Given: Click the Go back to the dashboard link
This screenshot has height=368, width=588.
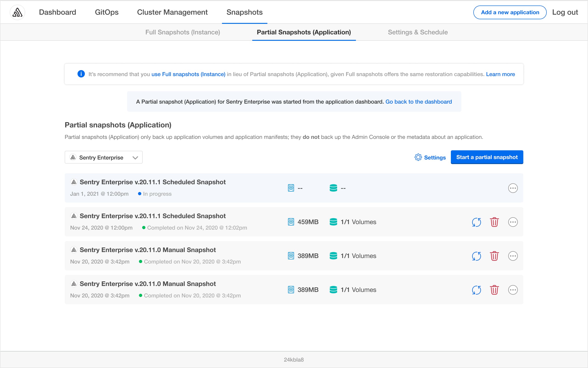Looking at the screenshot, I should click(419, 101).
